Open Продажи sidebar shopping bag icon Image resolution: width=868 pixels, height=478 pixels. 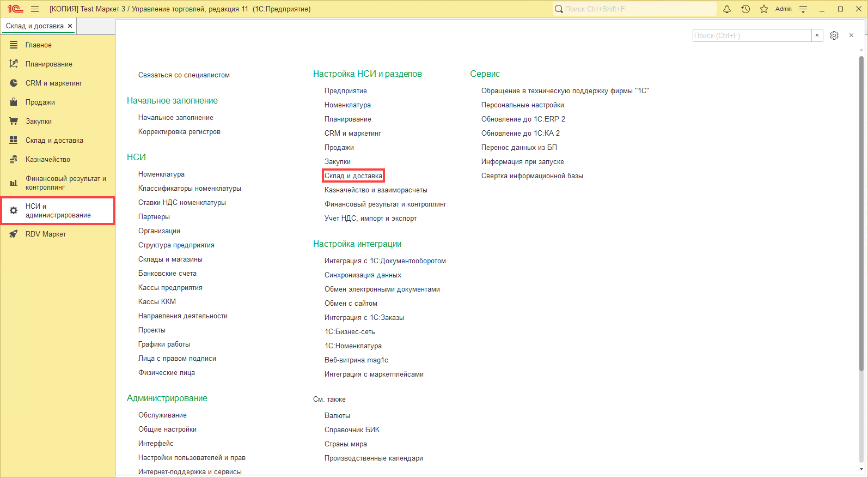[14, 102]
